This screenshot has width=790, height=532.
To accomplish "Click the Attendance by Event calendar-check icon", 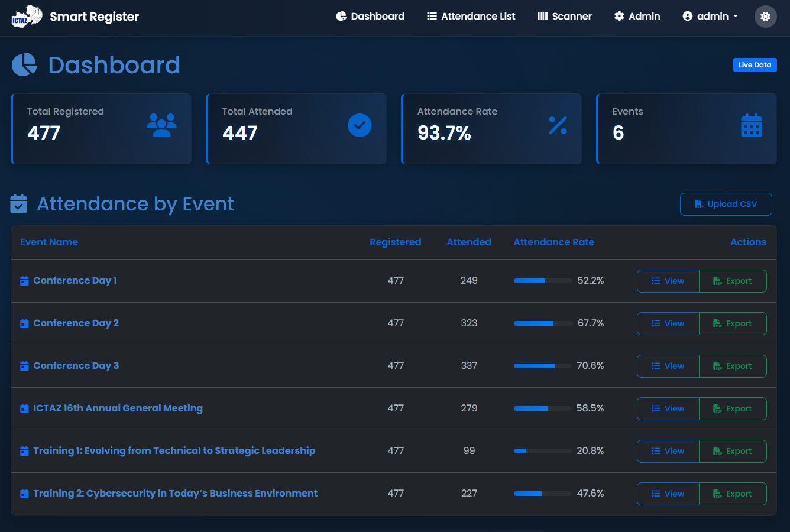I will 19,204.
